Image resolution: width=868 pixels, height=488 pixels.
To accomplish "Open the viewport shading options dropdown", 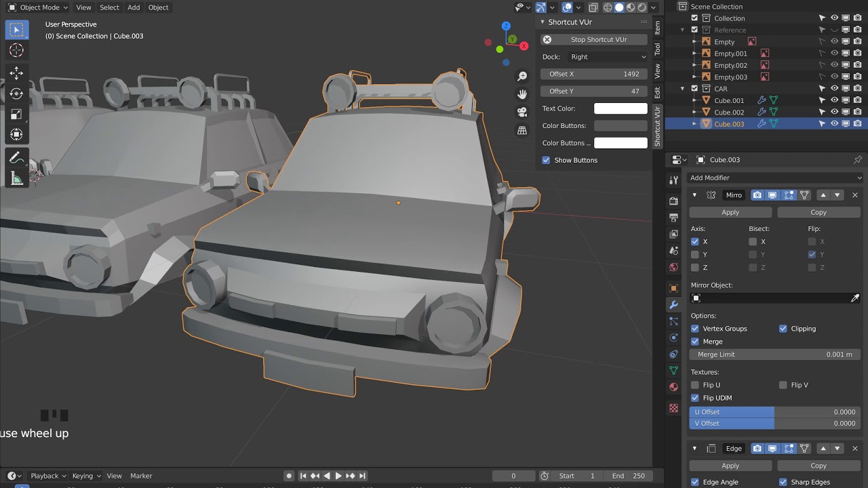I will [654, 7].
